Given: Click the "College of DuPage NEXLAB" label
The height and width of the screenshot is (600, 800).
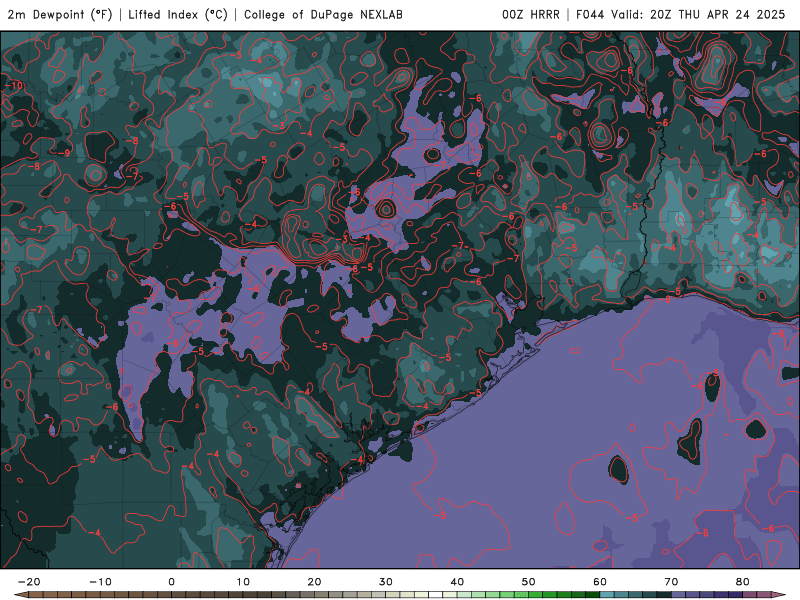Looking at the screenshot, I should click(x=323, y=15).
